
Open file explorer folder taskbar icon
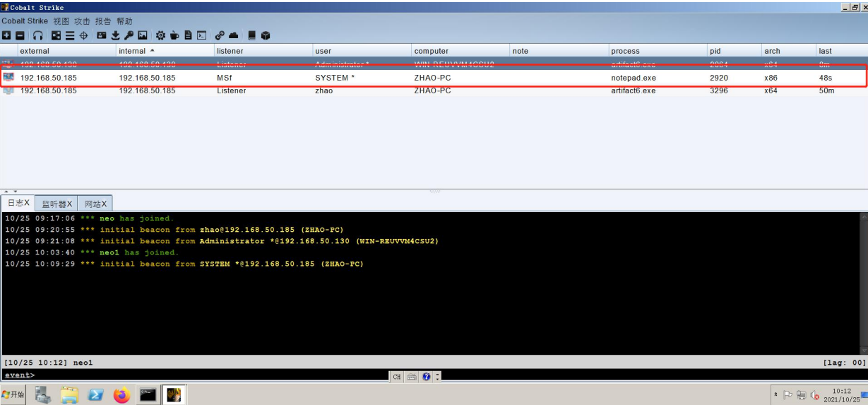point(69,395)
